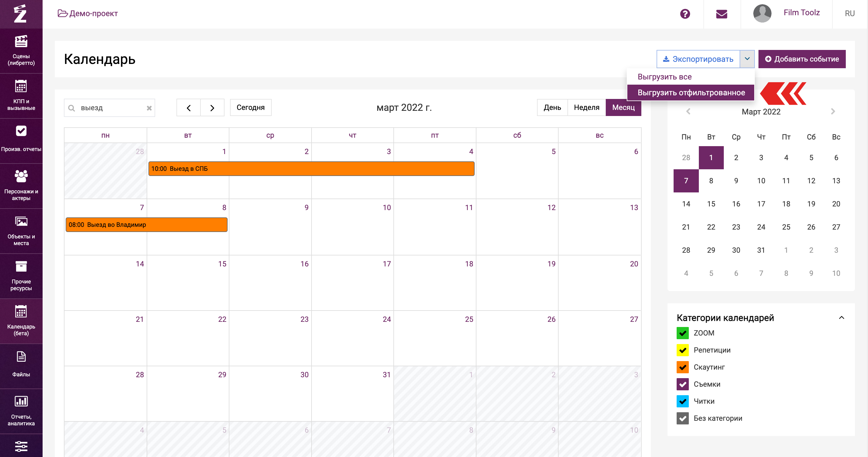The height and width of the screenshot is (457, 868).
Task: Open the Film Toolz user menu
Action: pos(801,12)
